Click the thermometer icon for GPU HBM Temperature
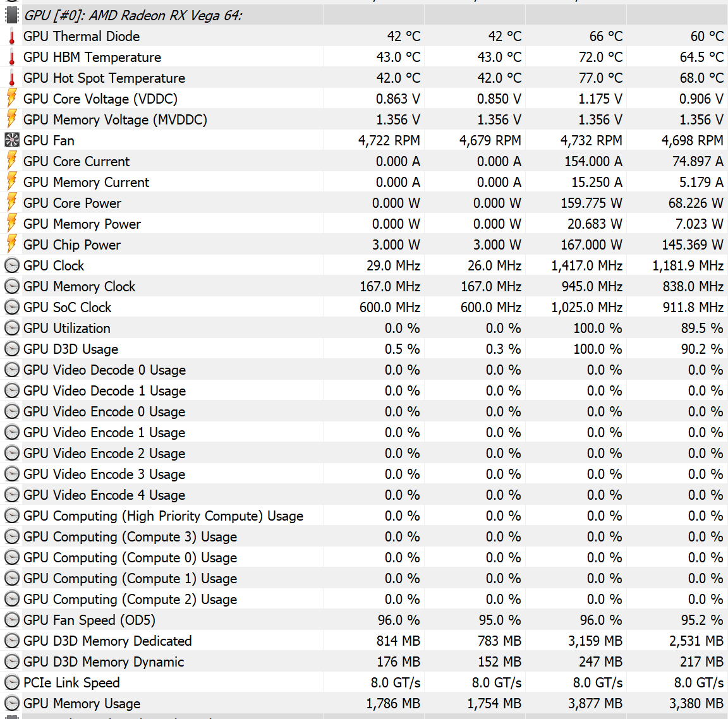Screen dimensions: 728x719 point(11,57)
